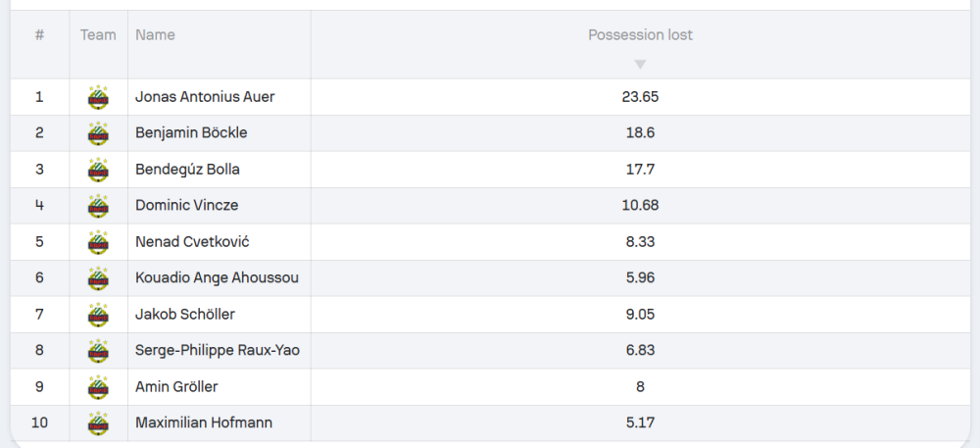Click team crest beside Kouadio Ange Ahoussou
This screenshot has width=980, height=448.
(x=98, y=278)
